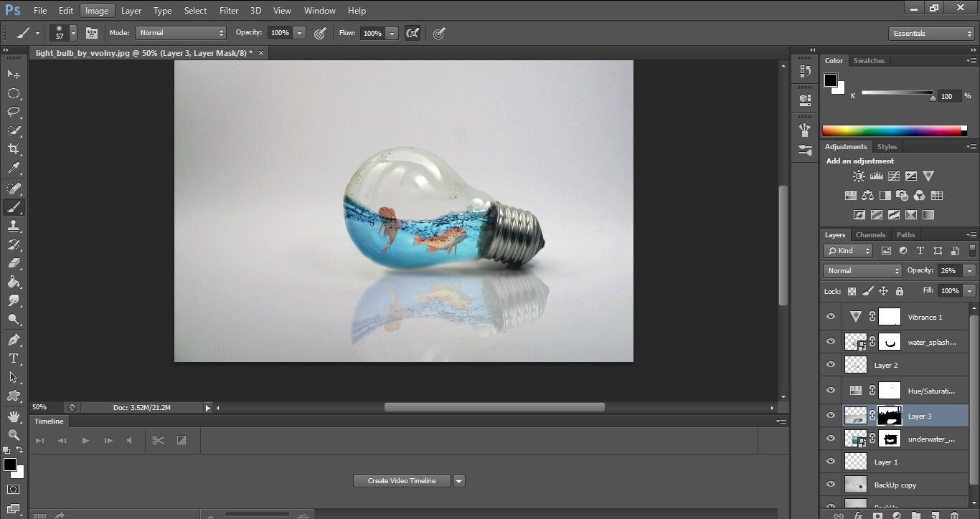This screenshot has width=980, height=519.
Task: Add a Vibrance adjustment from Adjustments panel
Action: coord(928,176)
